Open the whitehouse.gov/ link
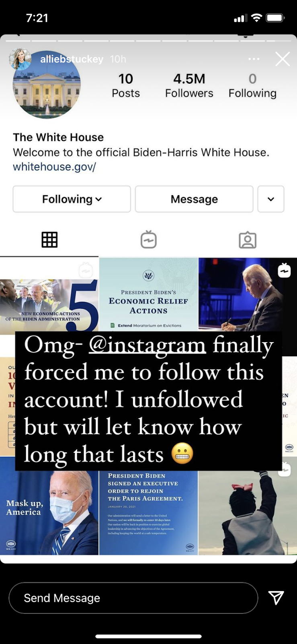 [54, 167]
